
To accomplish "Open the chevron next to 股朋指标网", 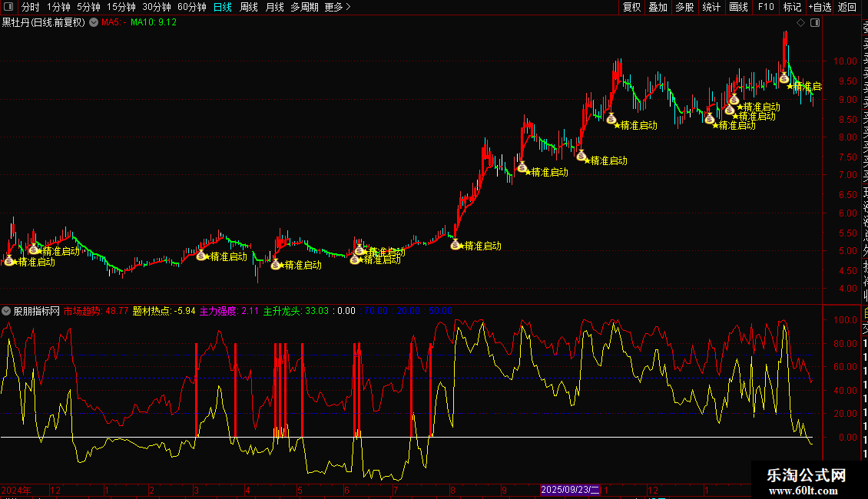I will (6, 311).
